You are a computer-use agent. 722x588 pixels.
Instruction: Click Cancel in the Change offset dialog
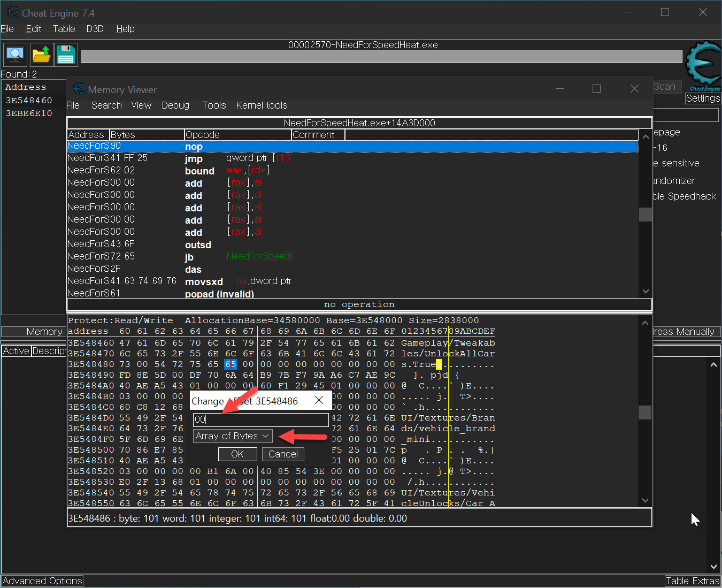click(283, 454)
